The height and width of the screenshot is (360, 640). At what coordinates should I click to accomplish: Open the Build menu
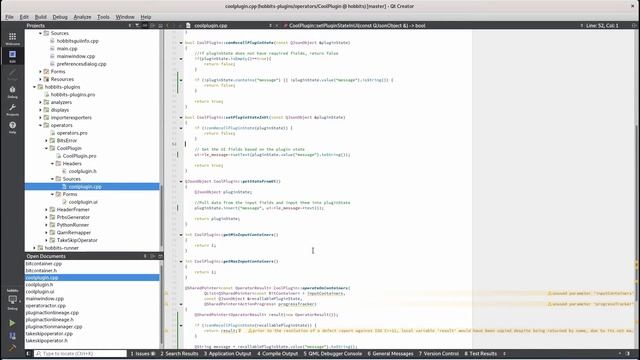(40, 17)
